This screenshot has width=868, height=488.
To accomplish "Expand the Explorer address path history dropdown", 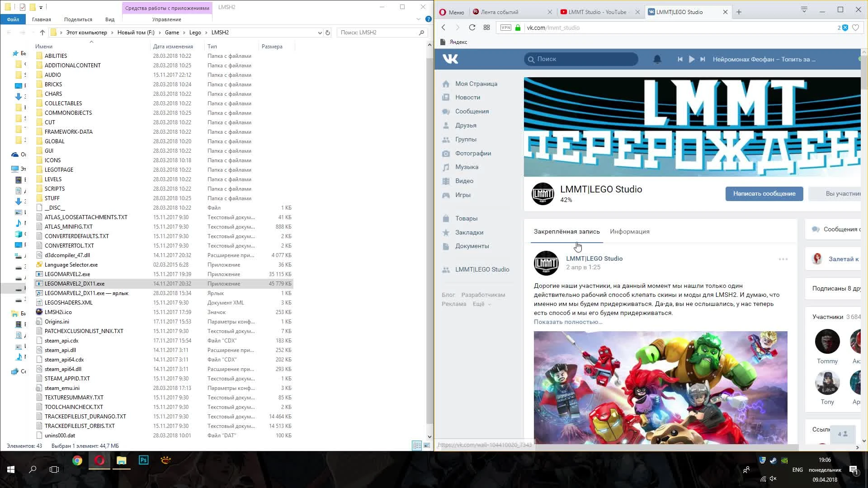I will [x=320, y=33].
